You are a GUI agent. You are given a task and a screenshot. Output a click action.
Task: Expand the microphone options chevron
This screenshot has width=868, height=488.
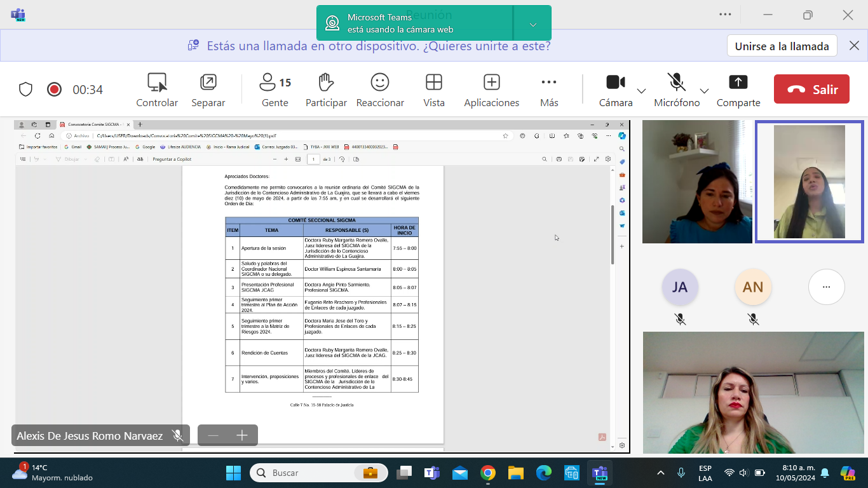coord(704,91)
